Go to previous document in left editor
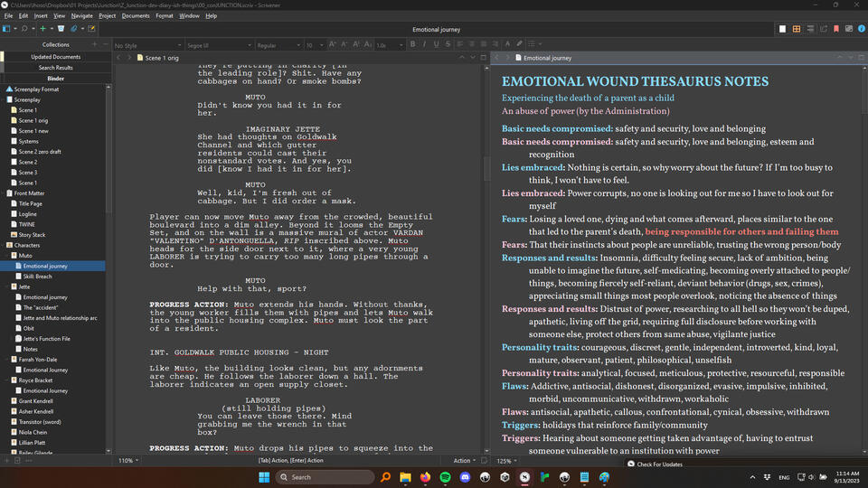Viewport: 868px width, 488px height. (462, 58)
